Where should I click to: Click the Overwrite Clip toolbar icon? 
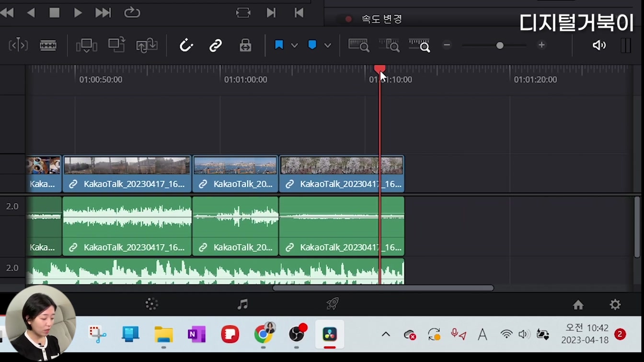pyautogui.click(x=116, y=45)
